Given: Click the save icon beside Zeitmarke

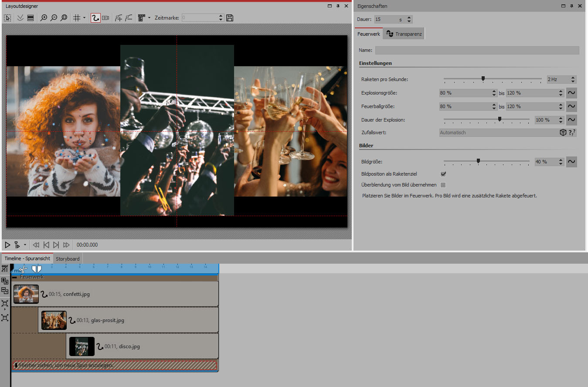Looking at the screenshot, I should [230, 18].
